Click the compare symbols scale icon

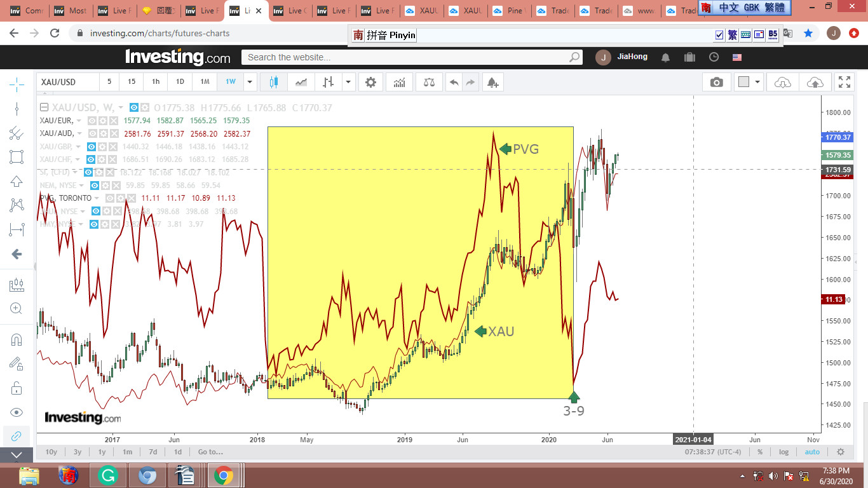pyautogui.click(x=429, y=82)
